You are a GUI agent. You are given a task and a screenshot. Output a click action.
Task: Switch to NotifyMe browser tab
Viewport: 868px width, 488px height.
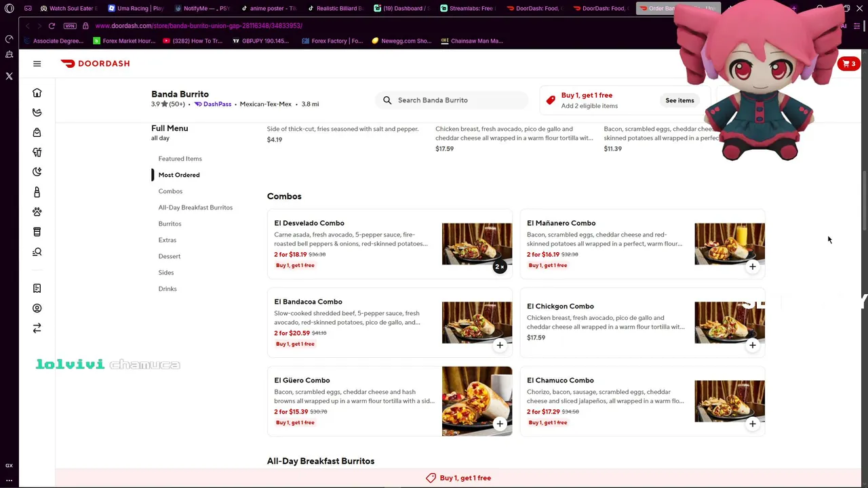click(x=202, y=8)
